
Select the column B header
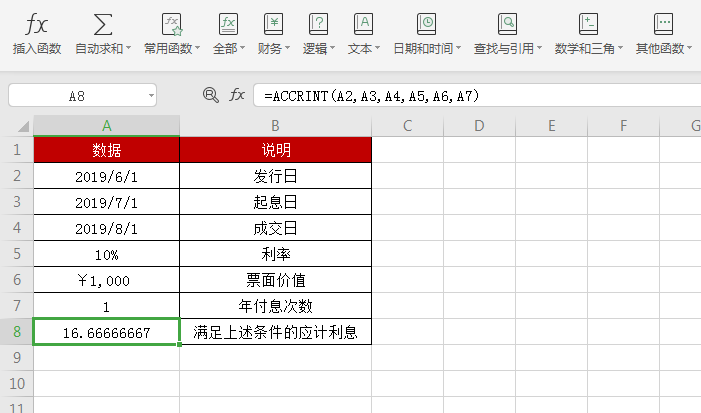click(x=275, y=126)
